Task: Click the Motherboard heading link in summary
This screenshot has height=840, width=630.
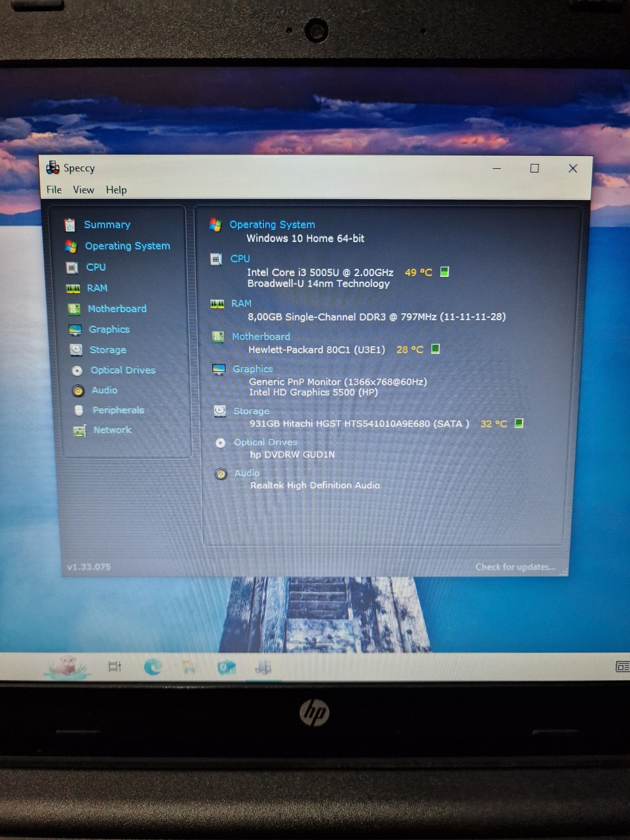Action: 261,336
